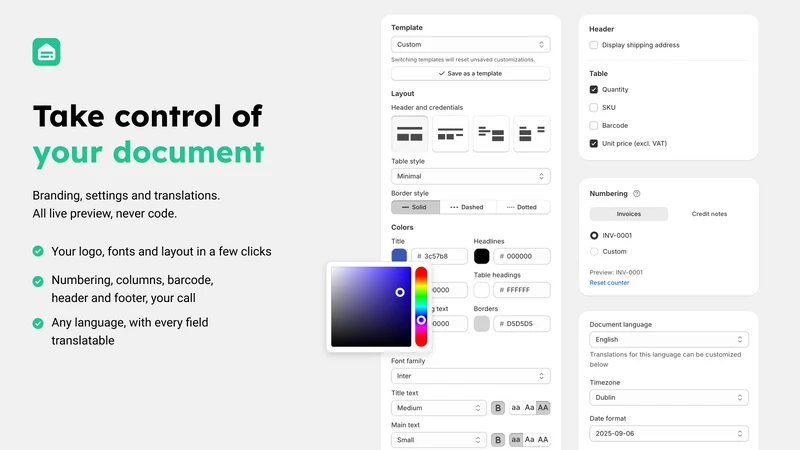Image resolution: width=800 pixels, height=450 pixels.
Task: Click the gray Borders color swatch
Action: (482, 323)
